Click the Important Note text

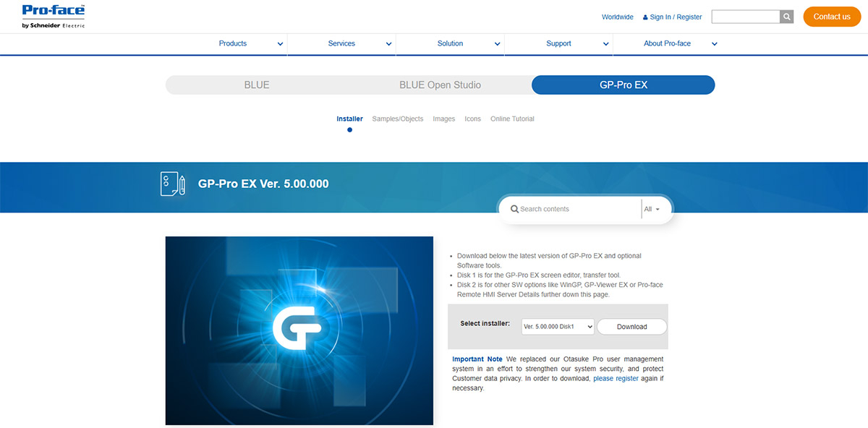(x=477, y=359)
